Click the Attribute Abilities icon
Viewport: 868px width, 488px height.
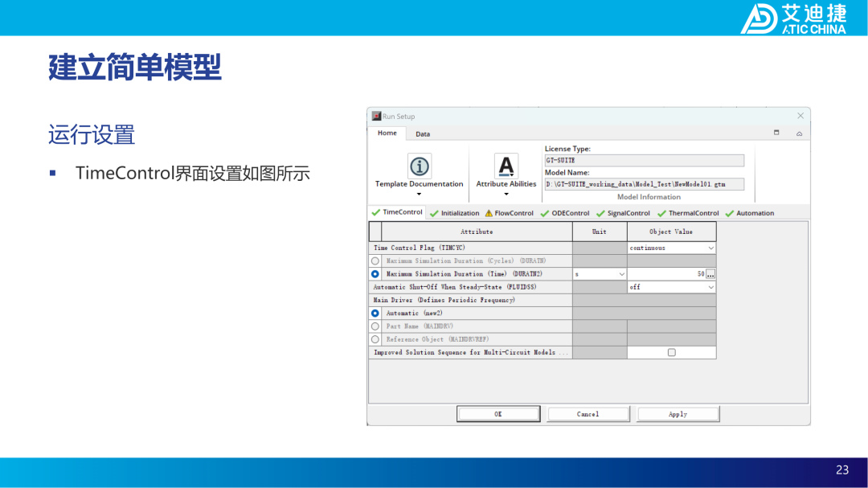pos(506,166)
